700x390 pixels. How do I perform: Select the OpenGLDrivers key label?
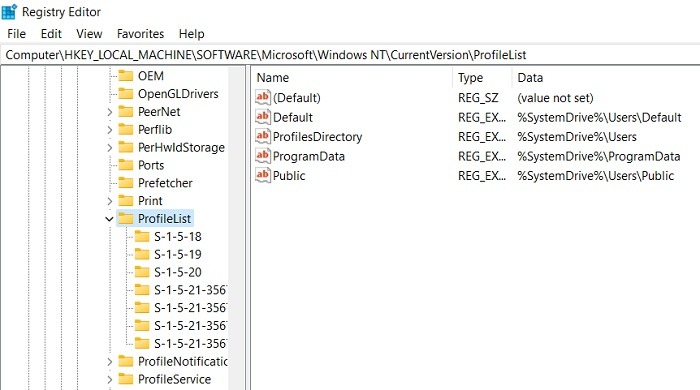178,94
